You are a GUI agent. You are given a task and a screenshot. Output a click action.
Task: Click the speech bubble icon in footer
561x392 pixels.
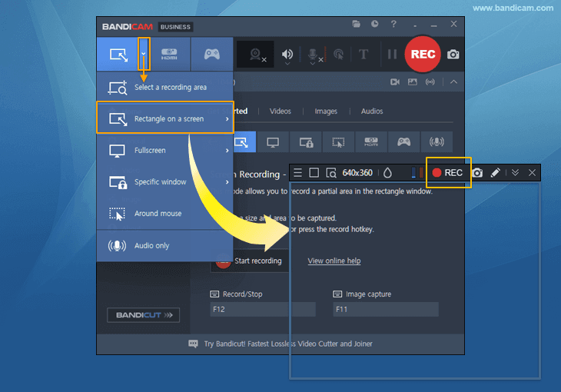click(x=193, y=344)
